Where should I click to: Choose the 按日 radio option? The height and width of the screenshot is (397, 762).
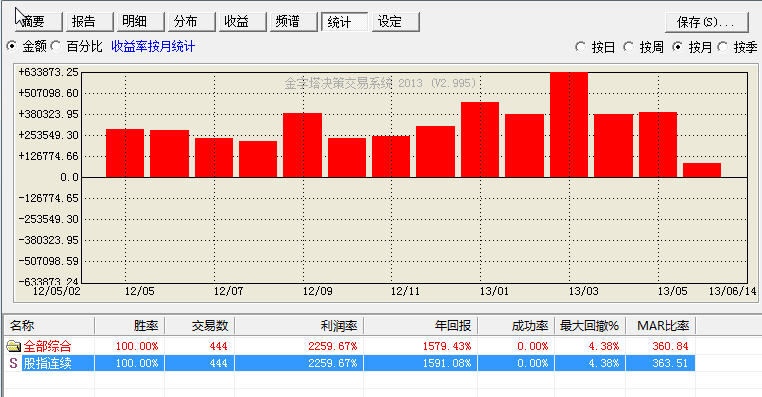(x=580, y=47)
